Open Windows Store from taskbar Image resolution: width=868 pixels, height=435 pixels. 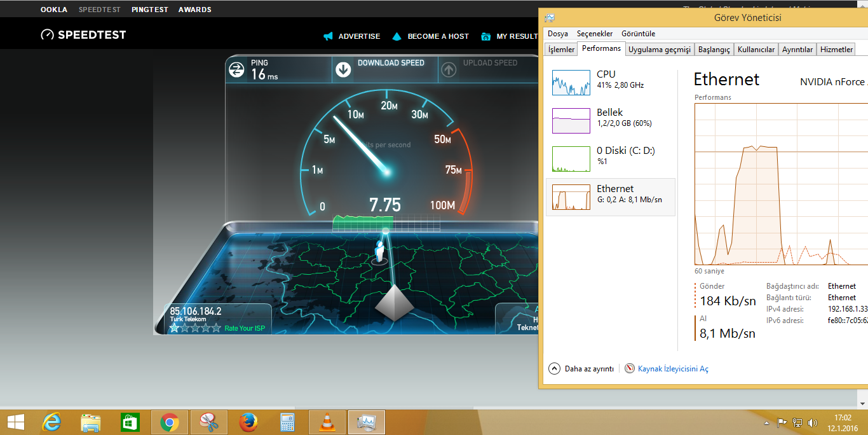pos(130,422)
